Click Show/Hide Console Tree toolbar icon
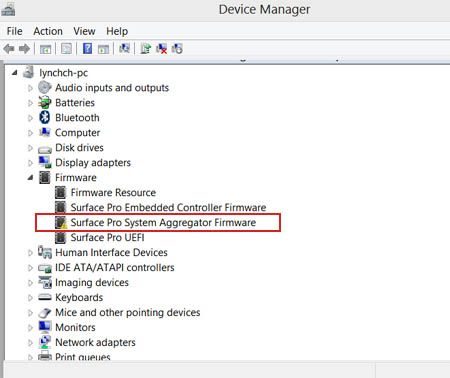This screenshot has width=450, height=378. pos(45,49)
